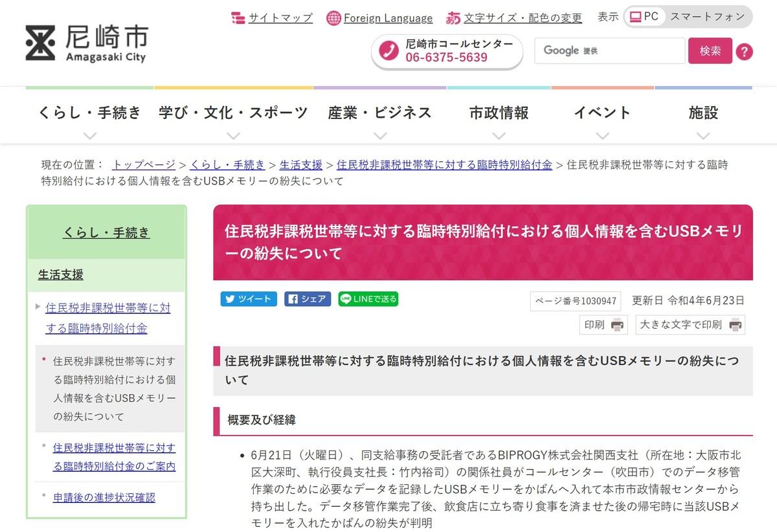Image resolution: width=777 pixels, height=532 pixels.
Task: Click the sitemap icon beside サイトマップ
Action: (x=238, y=17)
